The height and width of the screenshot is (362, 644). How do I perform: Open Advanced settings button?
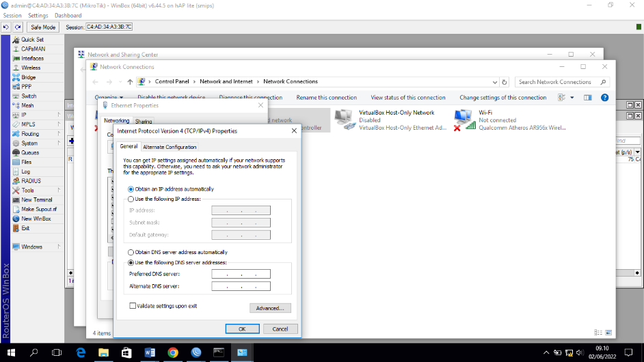pyautogui.click(x=270, y=308)
